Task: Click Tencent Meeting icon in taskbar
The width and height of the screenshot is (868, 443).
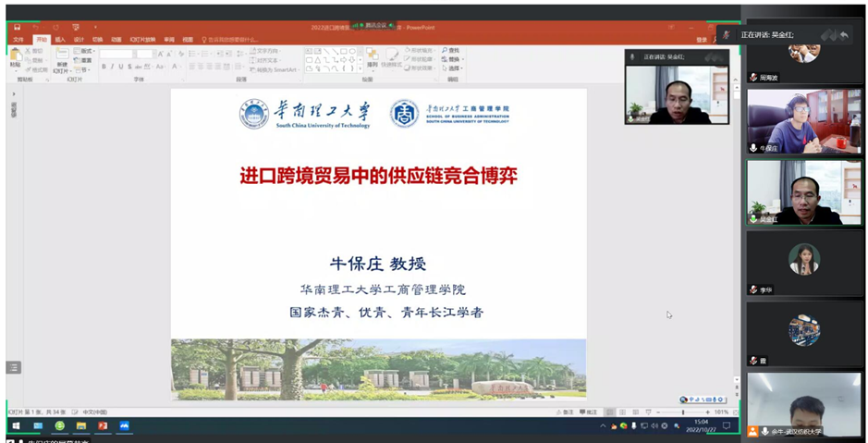Action: (124, 426)
